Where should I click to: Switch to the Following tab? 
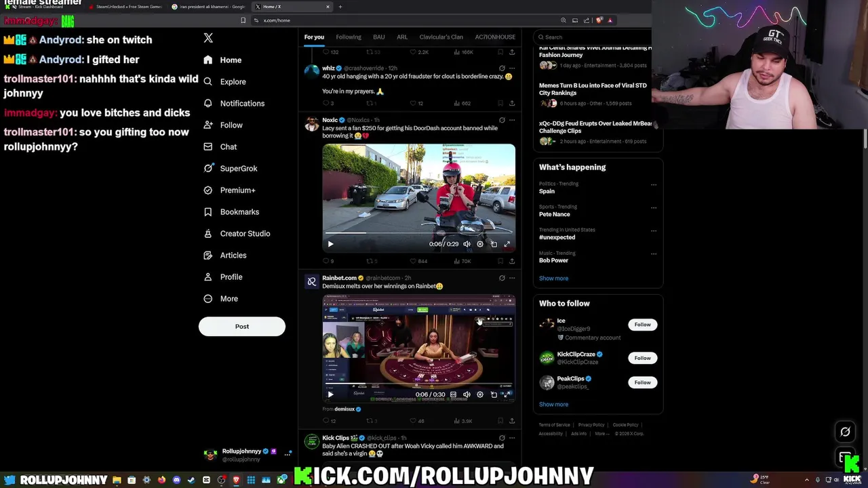tap(349, 37)
